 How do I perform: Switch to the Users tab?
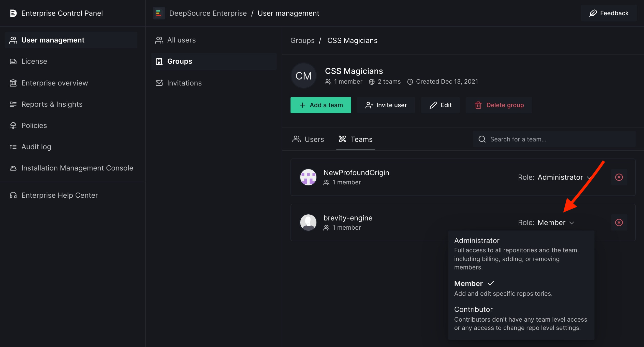(308, 139)
